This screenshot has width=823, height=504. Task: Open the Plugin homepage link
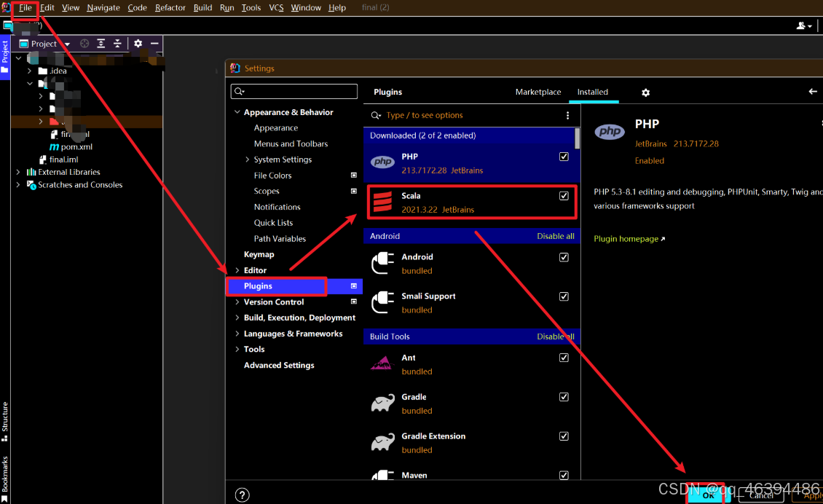tap(629, 239)
